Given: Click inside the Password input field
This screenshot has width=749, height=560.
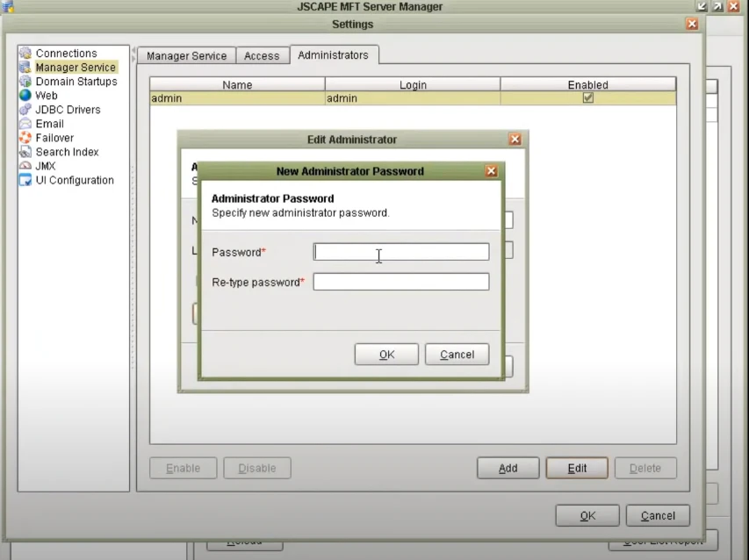Looking at the screenshot, I should pos(400,252).
